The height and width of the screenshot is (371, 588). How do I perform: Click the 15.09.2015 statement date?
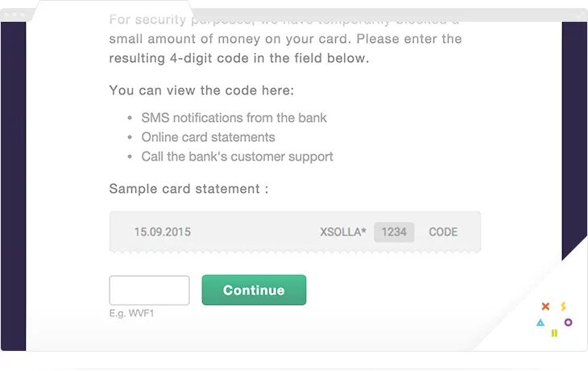coord(163,232)
